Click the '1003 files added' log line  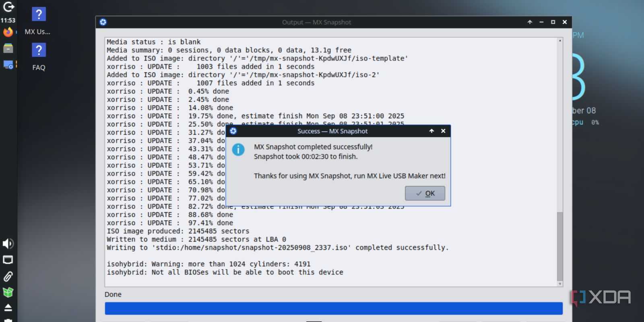click(211, 66)
